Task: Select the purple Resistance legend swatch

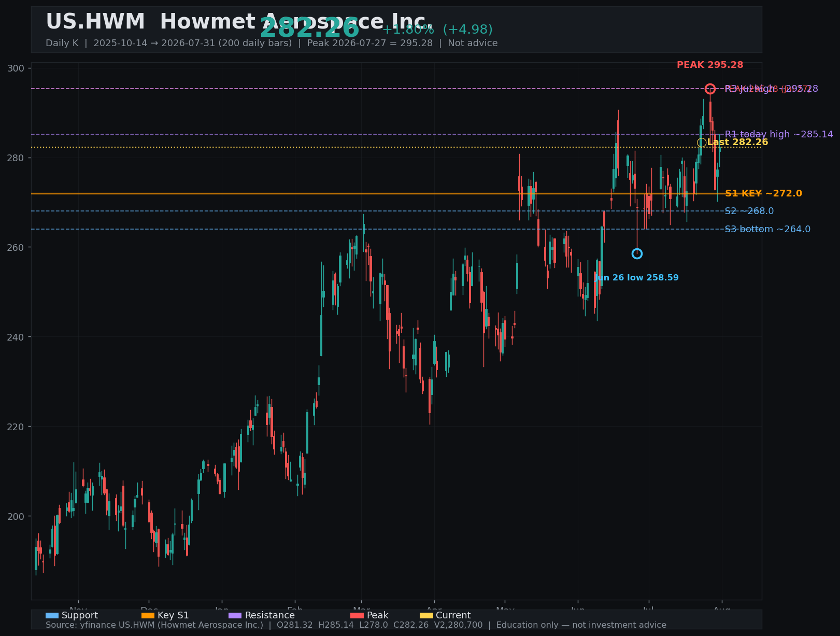Action: [235, 616]
